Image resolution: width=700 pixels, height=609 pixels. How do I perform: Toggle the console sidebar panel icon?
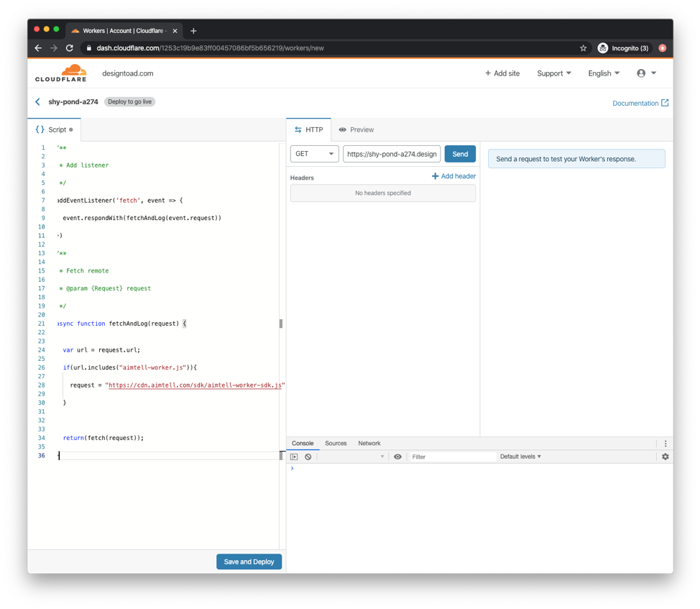[294, 457]
